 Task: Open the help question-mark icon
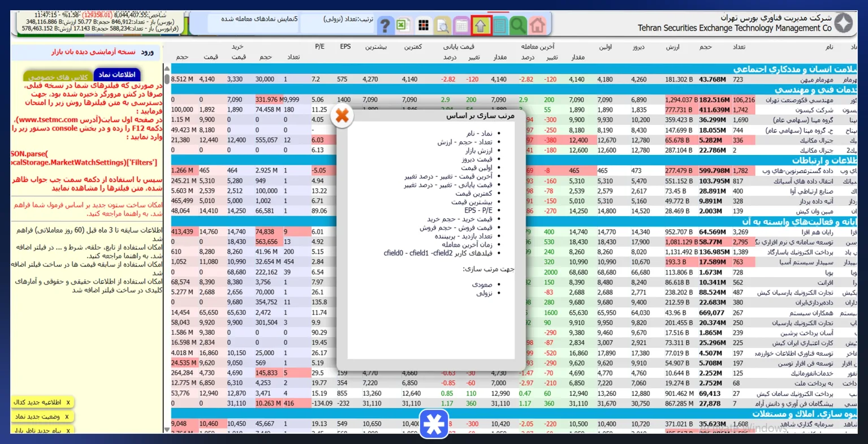pyautogui.click(x=385, y=25)
